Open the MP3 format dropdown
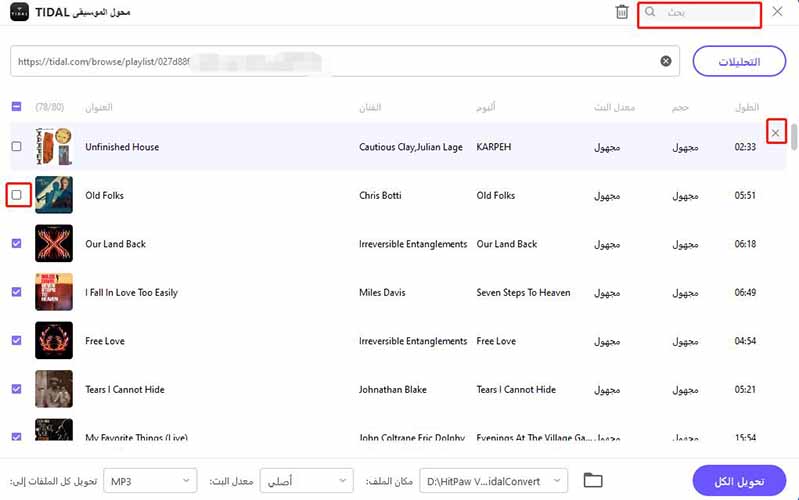Viewport: 799px width, 500px height. click(x=150, y=481)
